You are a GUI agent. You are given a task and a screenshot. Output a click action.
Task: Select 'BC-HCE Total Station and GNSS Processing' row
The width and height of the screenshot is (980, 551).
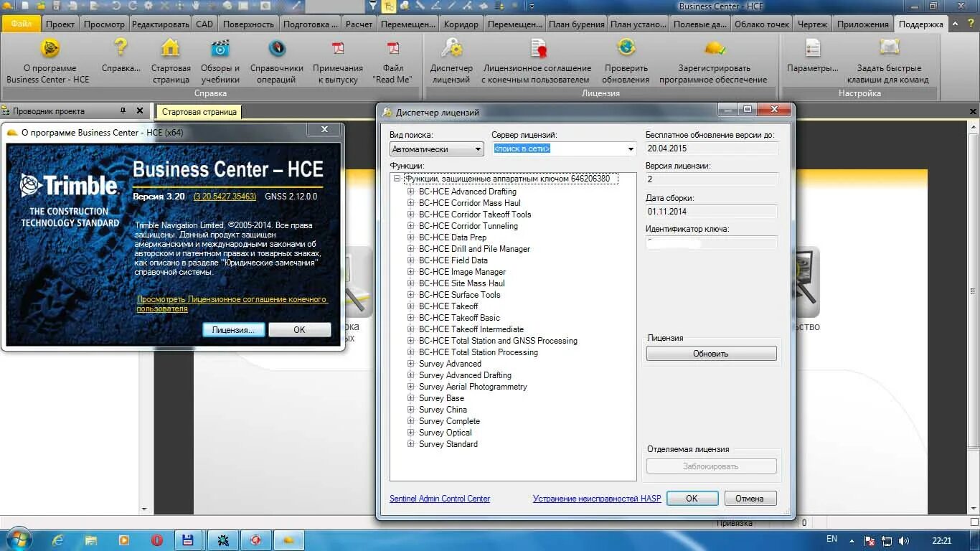click(498, 341)
